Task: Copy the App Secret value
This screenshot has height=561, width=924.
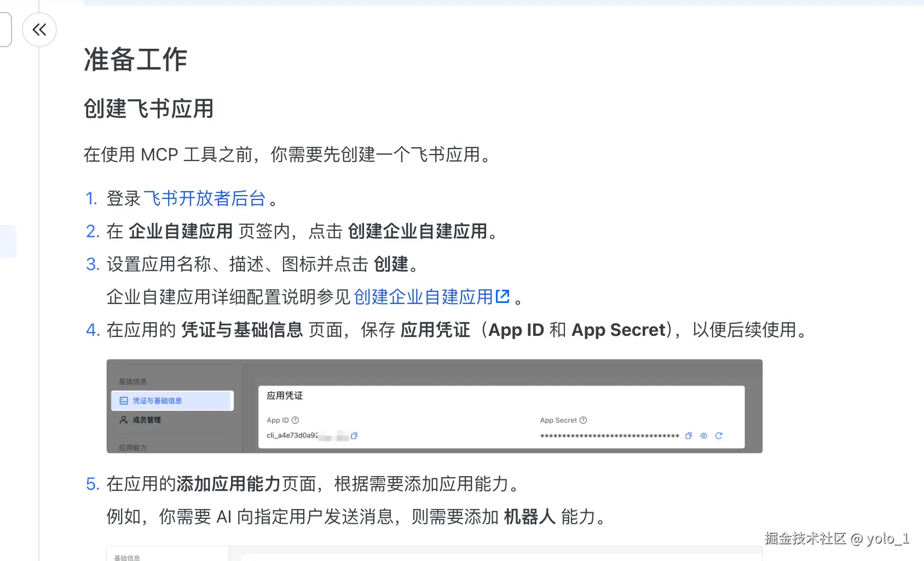Action: [x=688, y=436]
